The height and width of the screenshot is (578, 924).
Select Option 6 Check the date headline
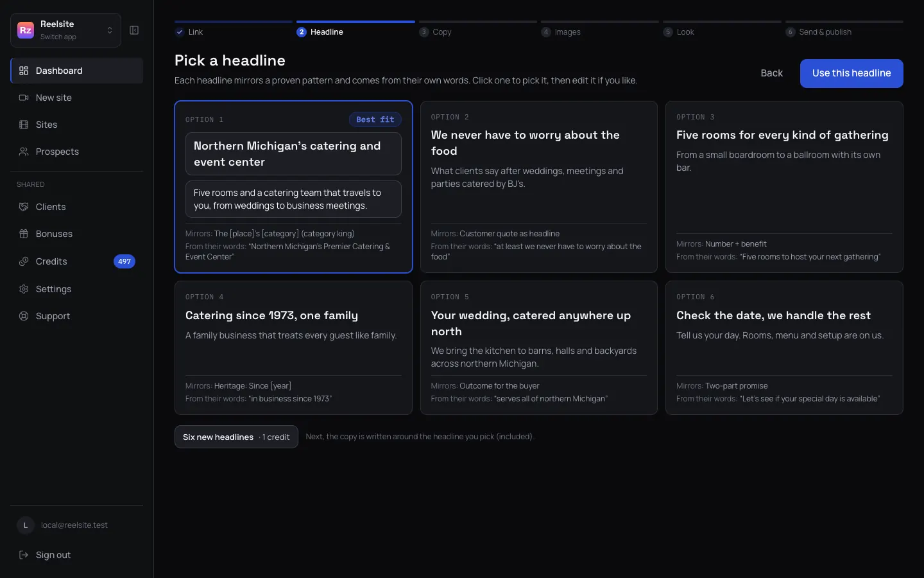(784, 347)
